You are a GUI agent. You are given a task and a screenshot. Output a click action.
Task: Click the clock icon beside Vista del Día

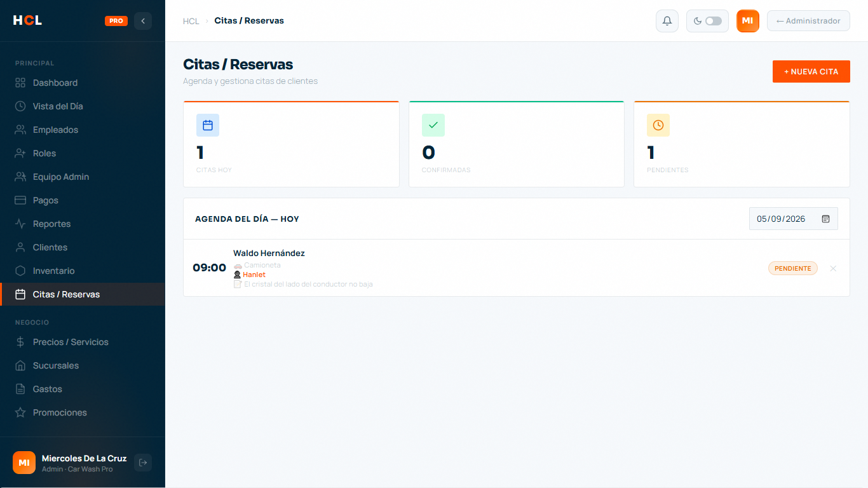point(20,106)
